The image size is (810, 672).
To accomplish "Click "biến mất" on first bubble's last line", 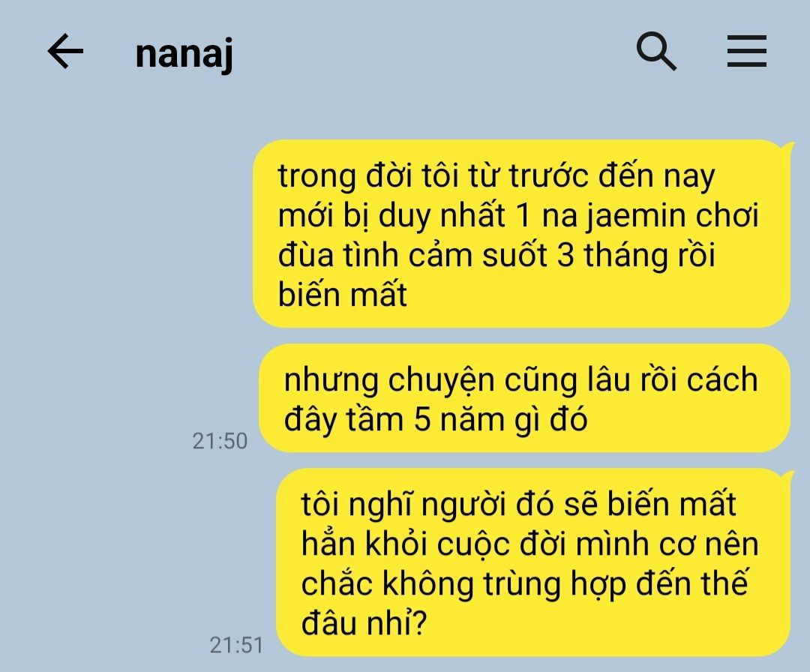I will [x=343, y=295].
